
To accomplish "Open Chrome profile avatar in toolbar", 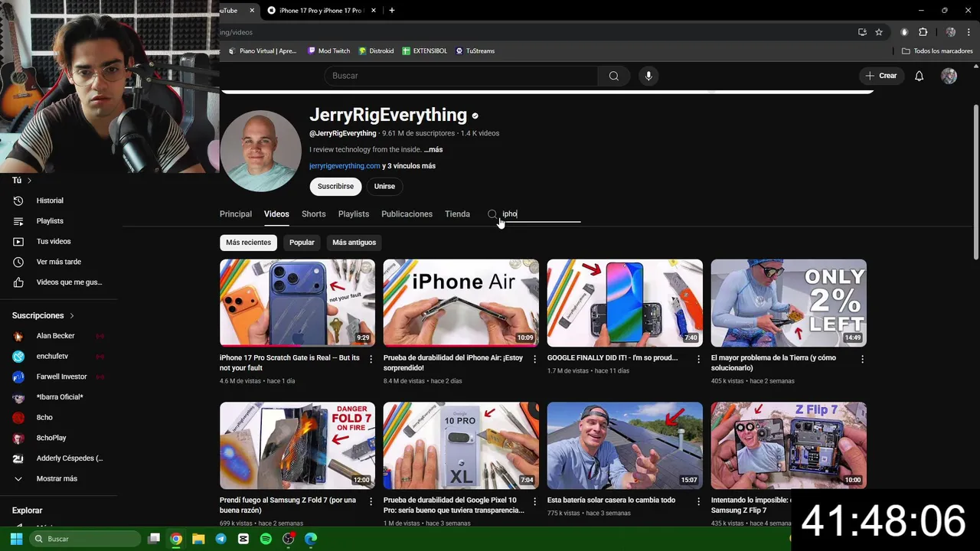I will (x=950, y=32).
